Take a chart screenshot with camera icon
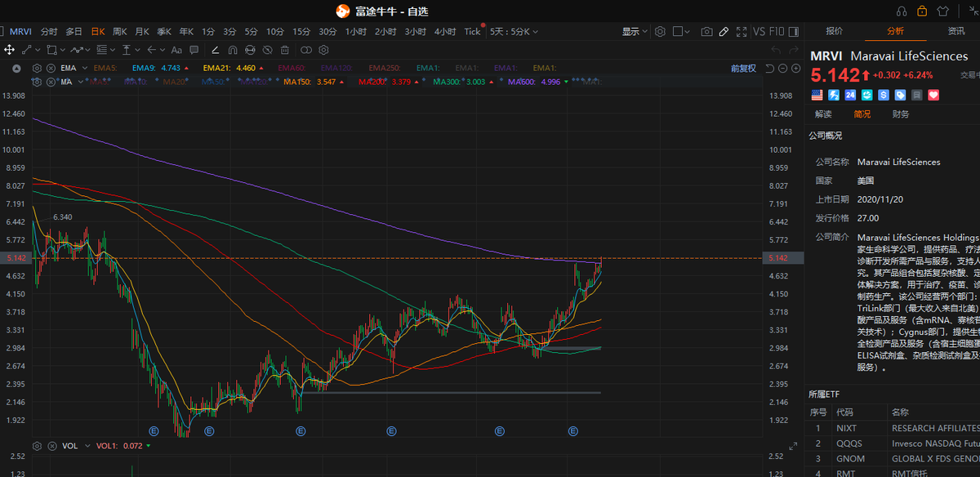The width and height of the screenshot is (980, 477). coord(707,32)
